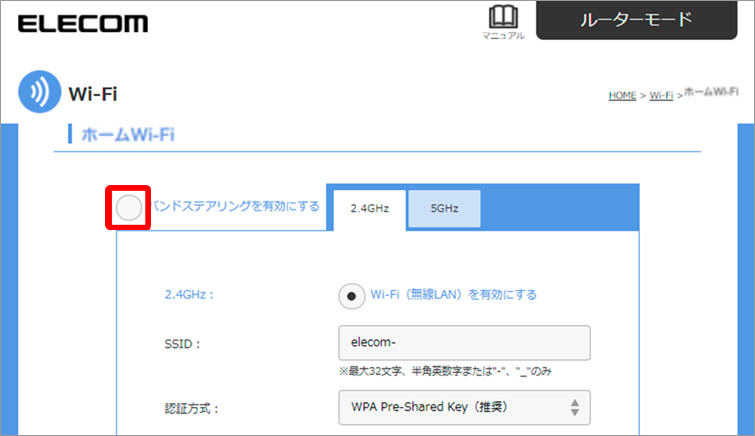Switch to the 5GHz tab
This screenshot has height=436, width=755.
click(x=444, y=209)
